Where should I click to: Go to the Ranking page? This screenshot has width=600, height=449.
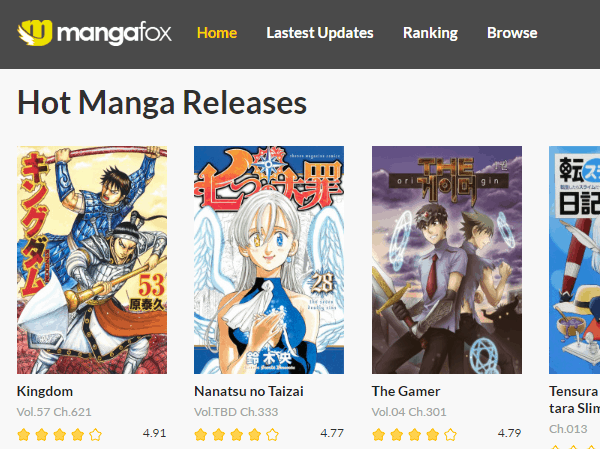[430, 33]
